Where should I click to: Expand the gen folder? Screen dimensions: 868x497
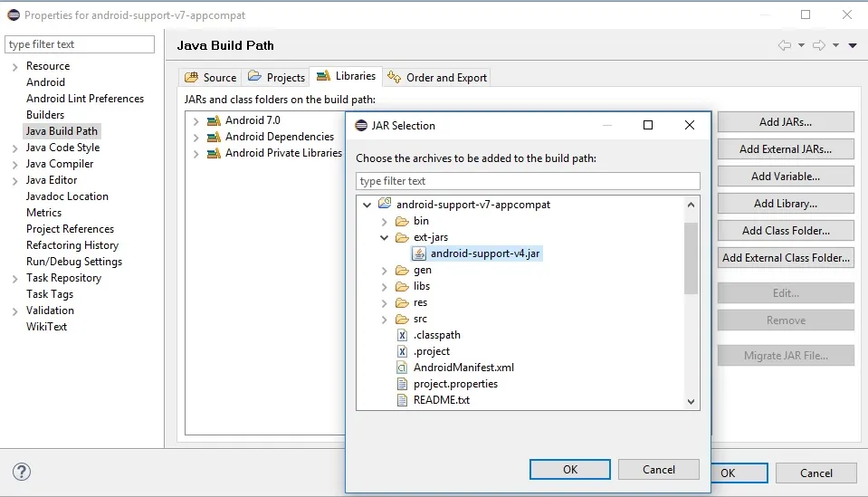pyautogui.click(x=384, y=271)
